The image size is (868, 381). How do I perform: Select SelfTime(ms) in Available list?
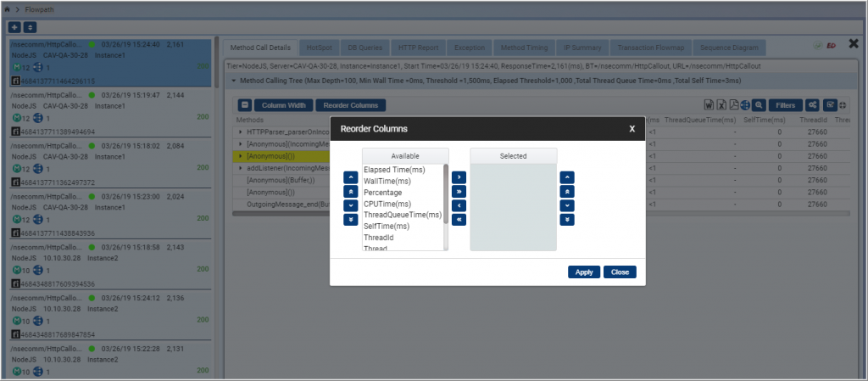(403, 226)
